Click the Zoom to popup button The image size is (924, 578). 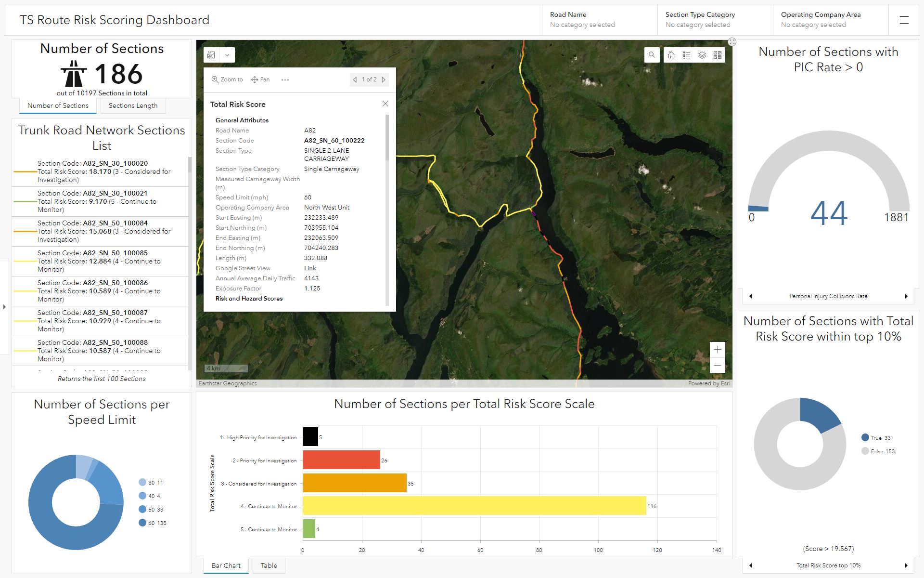click(x=227, y=80)
